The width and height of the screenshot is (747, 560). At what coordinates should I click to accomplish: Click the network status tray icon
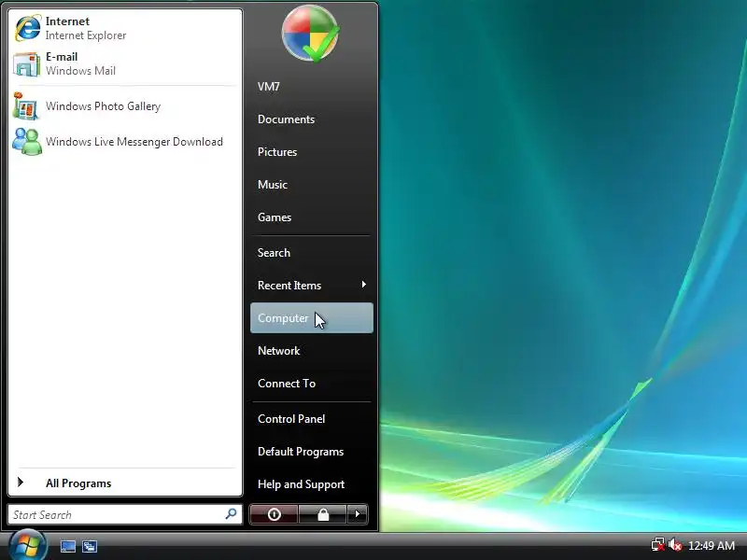point(658,545)
